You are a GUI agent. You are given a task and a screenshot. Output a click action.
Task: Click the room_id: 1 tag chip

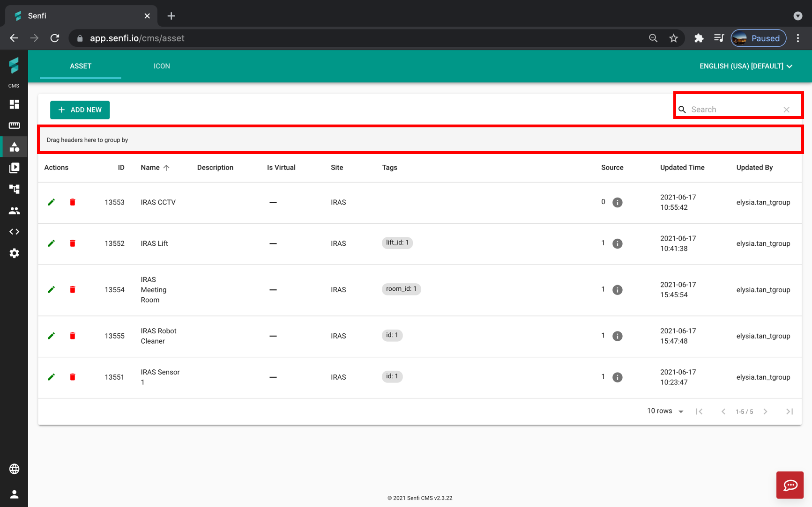[x=401, y=289]
